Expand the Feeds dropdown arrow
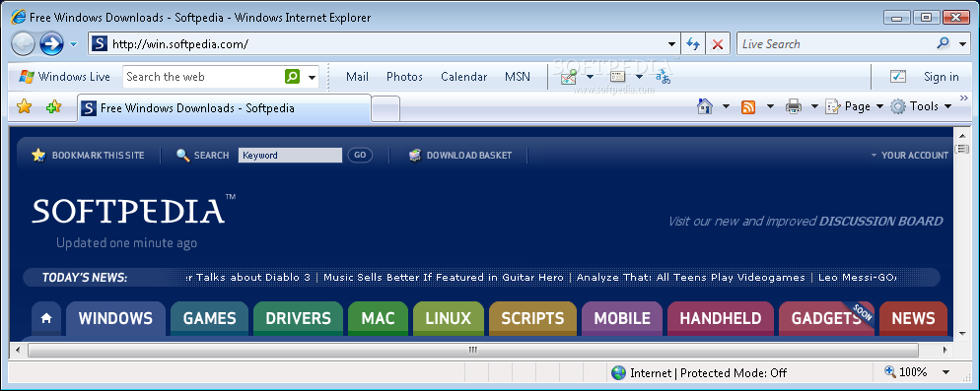The height and width of the screenshot is (391, 980). [x=770, y=106]
